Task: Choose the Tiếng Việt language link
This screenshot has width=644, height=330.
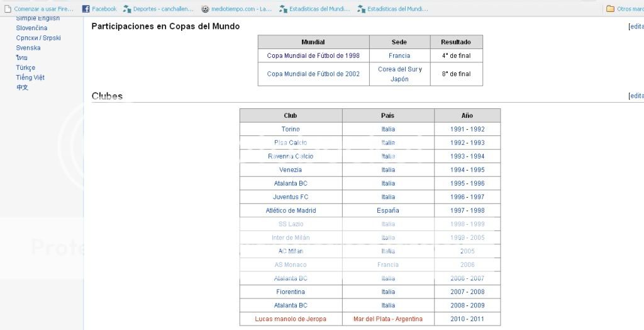Action: click(x=30, y=77)
